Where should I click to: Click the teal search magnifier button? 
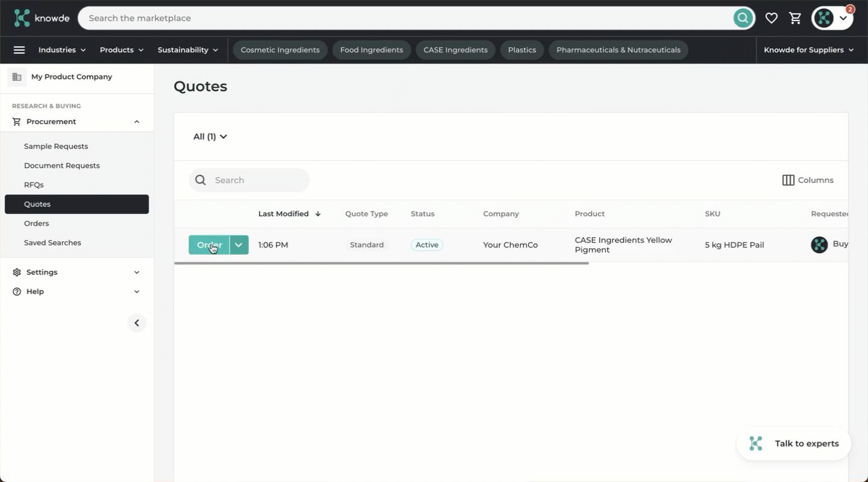click(743, 18)
